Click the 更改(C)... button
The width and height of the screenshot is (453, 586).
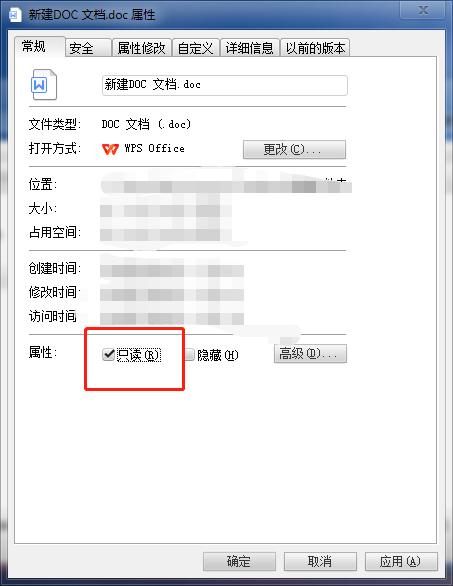pos(294,149)
